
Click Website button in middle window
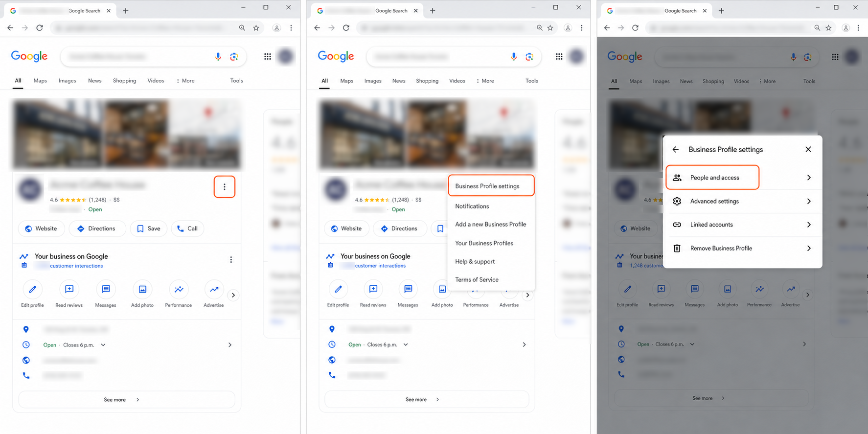point(346,228)
